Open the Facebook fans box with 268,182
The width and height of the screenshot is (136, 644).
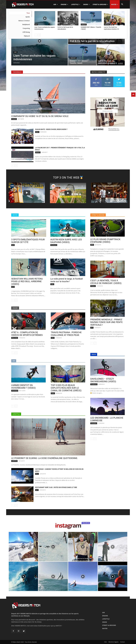[x=96, y=82]
